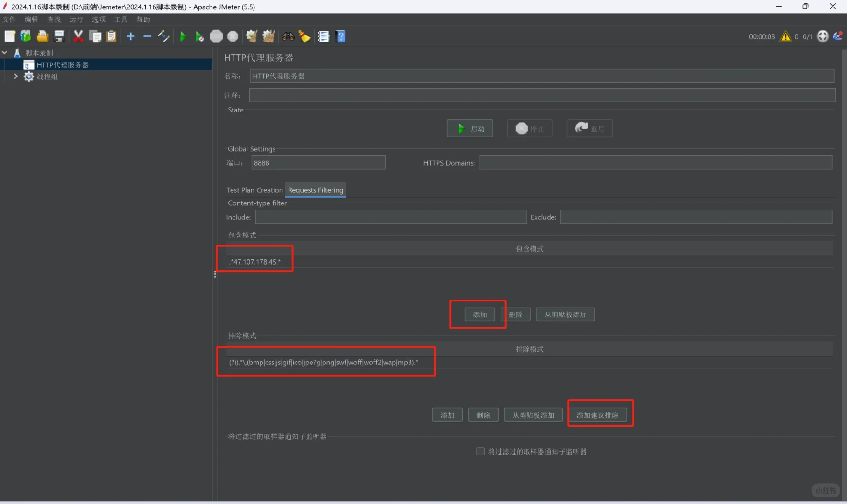Open the 编辑 menu
The width and height of the screenshot is (847, 504).
pyautogui.click(x=31, y=20)
